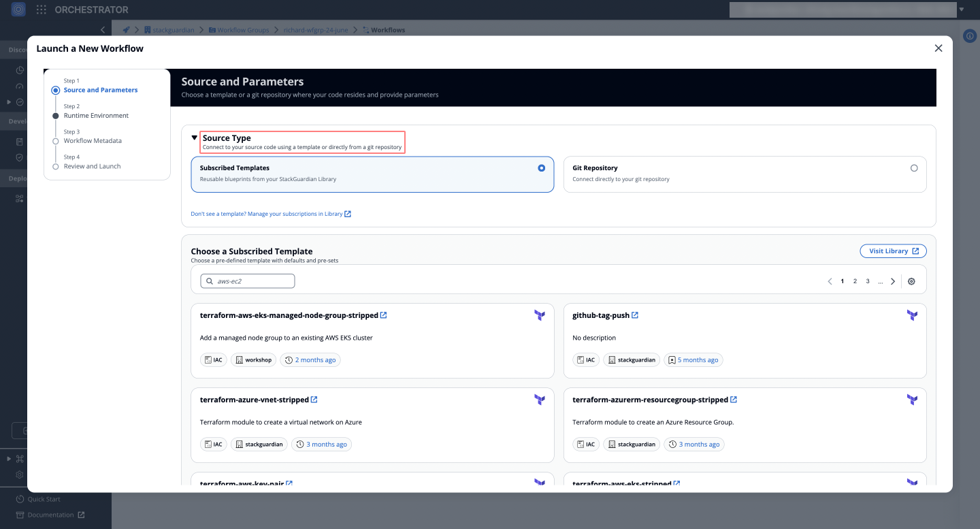Click 'Add a managed node group' description text
980x529 pixels.
(x=286, y=338)
